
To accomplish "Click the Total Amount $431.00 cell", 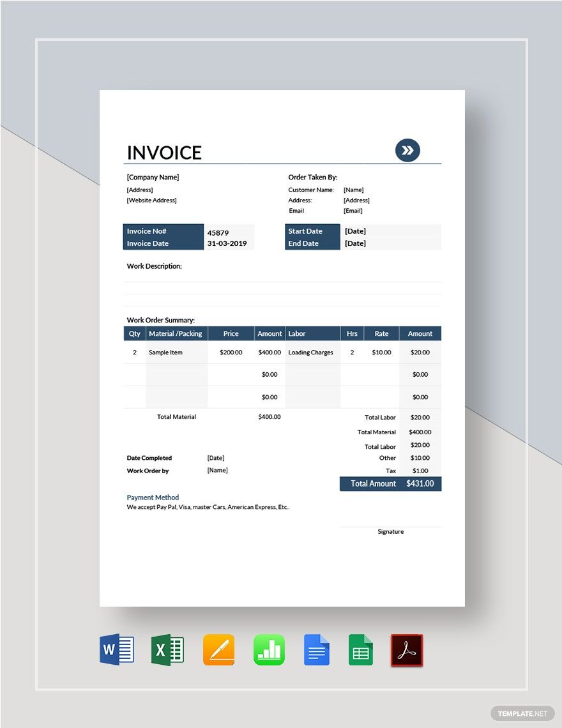I will pos(390,483).
